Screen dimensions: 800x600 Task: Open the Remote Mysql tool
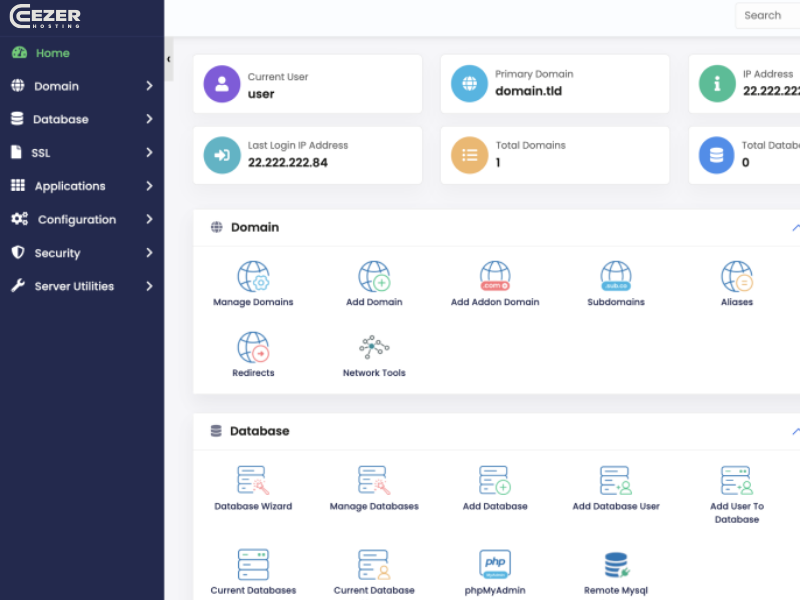615,568
